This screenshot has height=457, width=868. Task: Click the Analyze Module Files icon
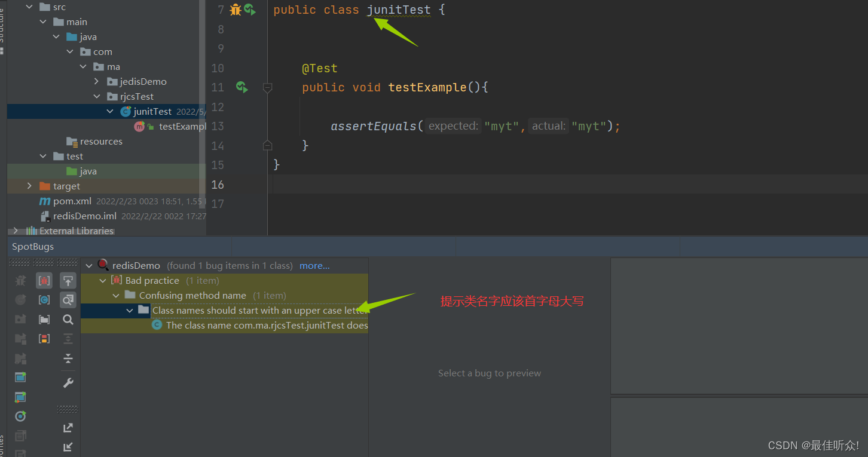(20, 339)
